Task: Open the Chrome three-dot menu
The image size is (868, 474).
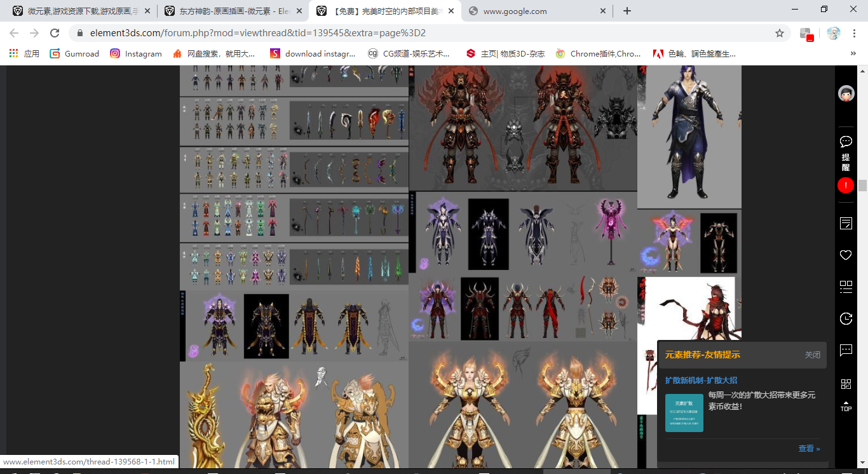Action: 855,33
